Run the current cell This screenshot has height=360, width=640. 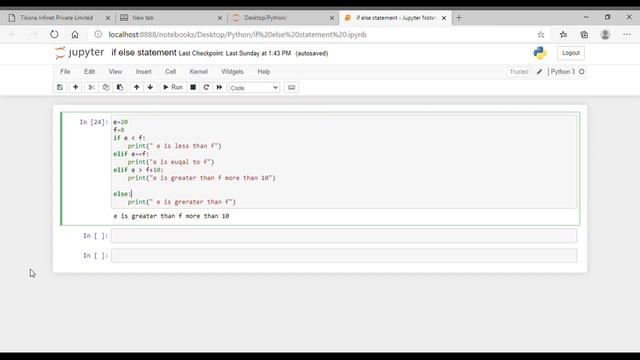point(173,87)
